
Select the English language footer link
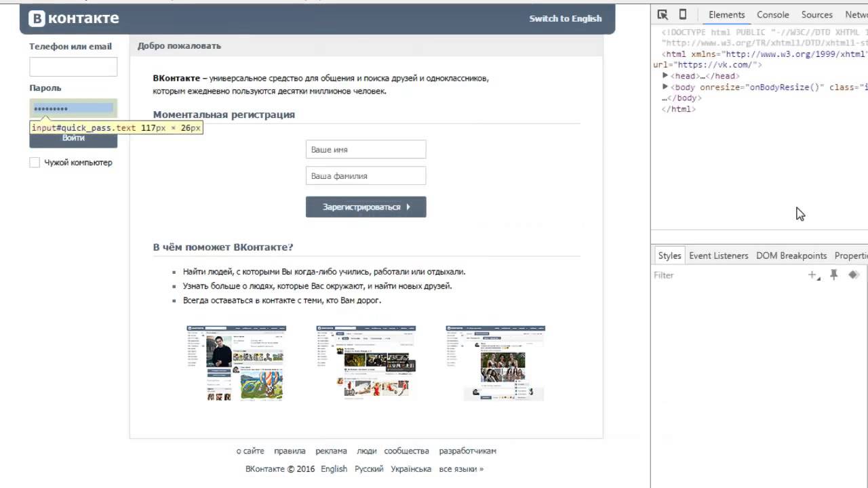pyautogui.click(x=334, y=469)
